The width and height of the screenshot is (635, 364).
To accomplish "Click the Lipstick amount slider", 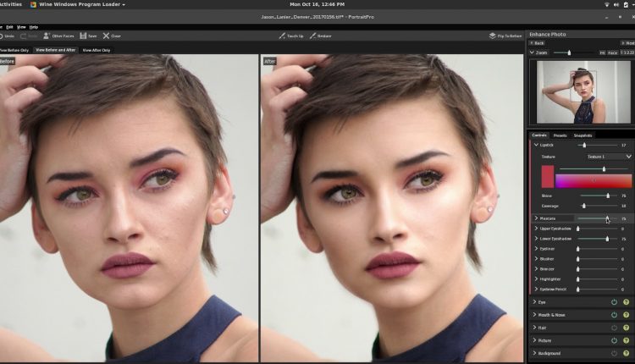I will [x=598, y=145].
